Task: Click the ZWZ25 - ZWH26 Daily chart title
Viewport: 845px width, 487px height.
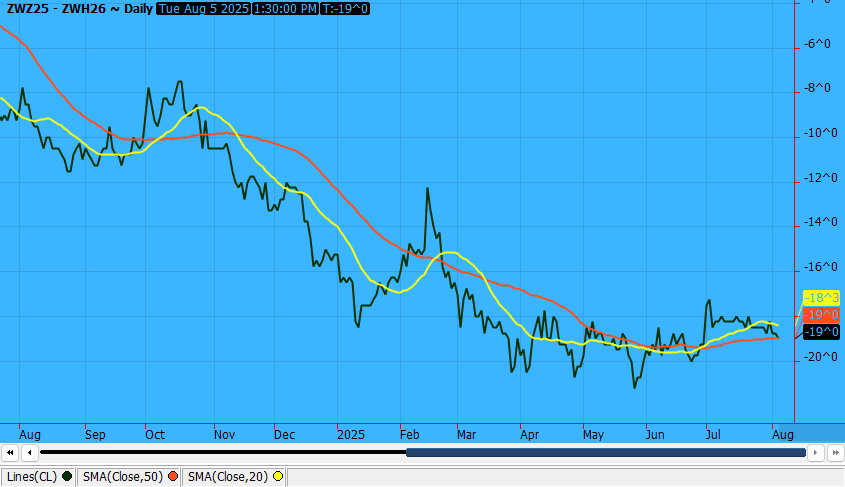Action: tap(80, 9)
